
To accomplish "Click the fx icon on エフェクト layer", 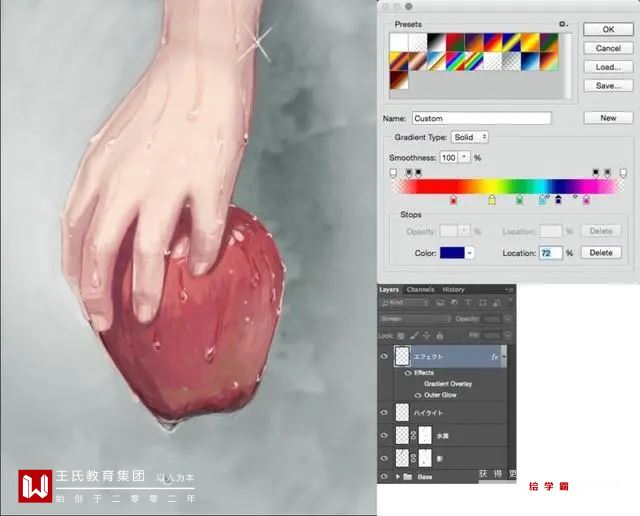I will [495, 357].
